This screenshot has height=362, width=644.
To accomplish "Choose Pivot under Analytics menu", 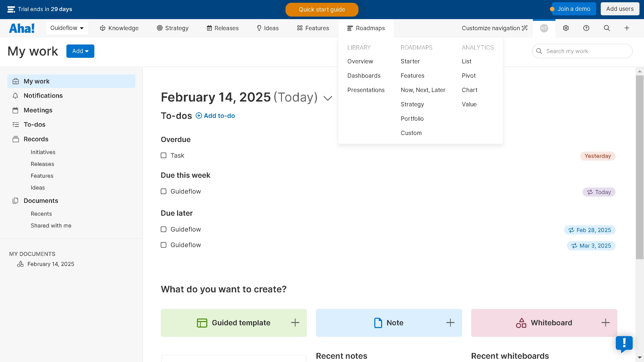I will (468, 75).
